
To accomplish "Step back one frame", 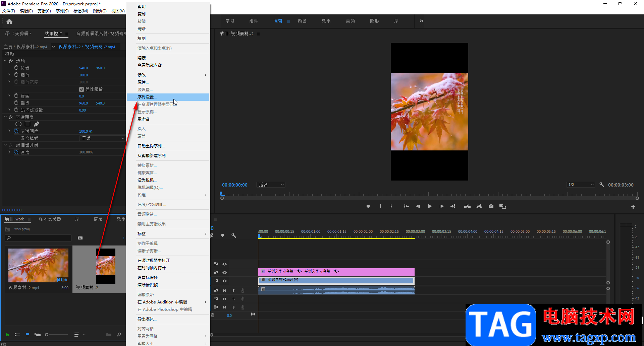I will click(418, 206).
